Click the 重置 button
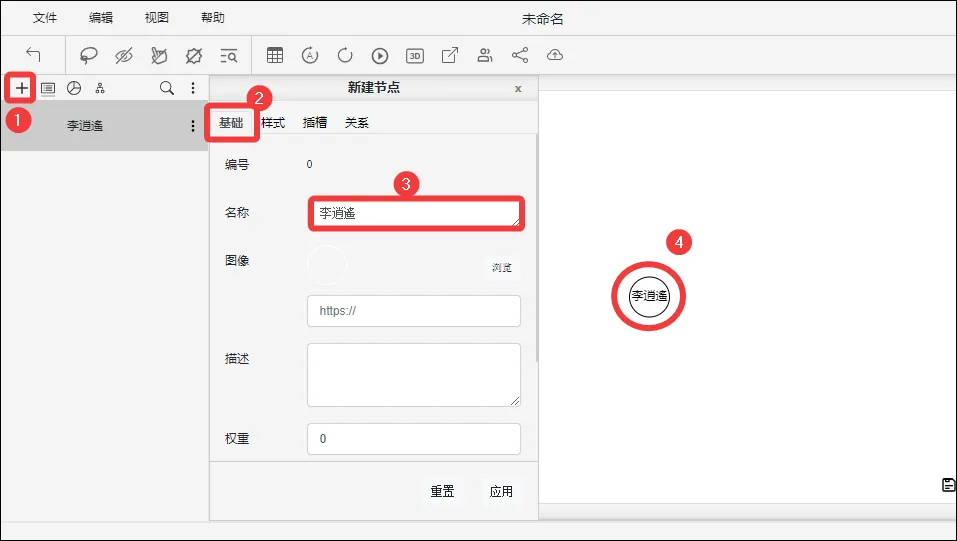 442,492
